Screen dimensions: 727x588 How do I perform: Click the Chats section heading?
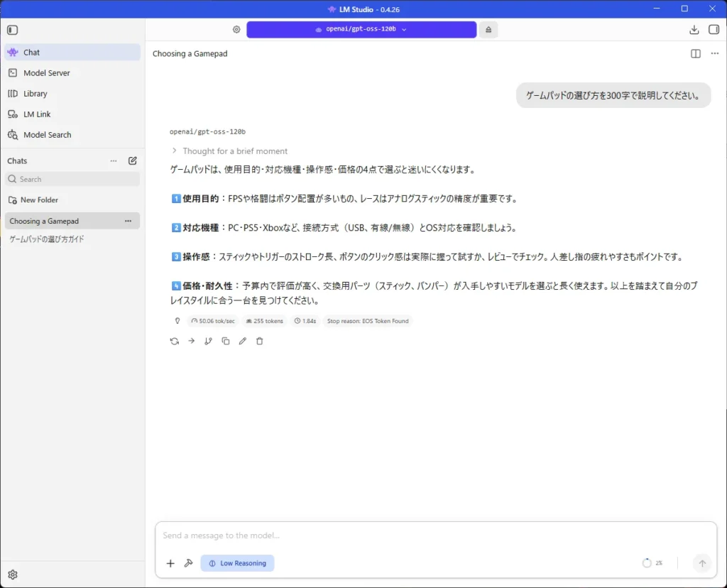tap(17, 161)
